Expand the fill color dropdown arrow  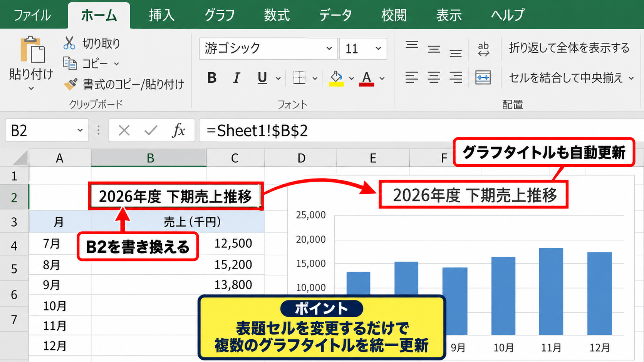pyautogui.click(x=351, y=78)
